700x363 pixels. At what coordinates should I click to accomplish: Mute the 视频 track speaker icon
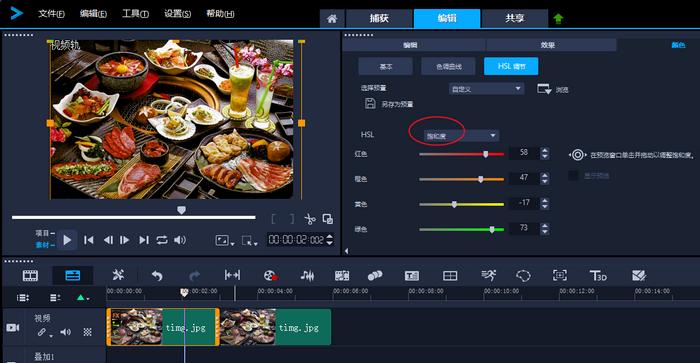pos(66,332)
